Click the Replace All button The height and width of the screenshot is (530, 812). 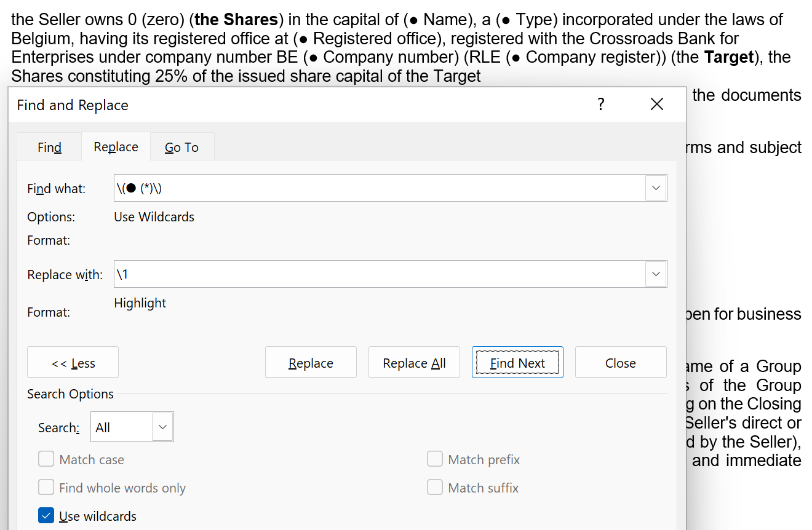tap(414, 363)
